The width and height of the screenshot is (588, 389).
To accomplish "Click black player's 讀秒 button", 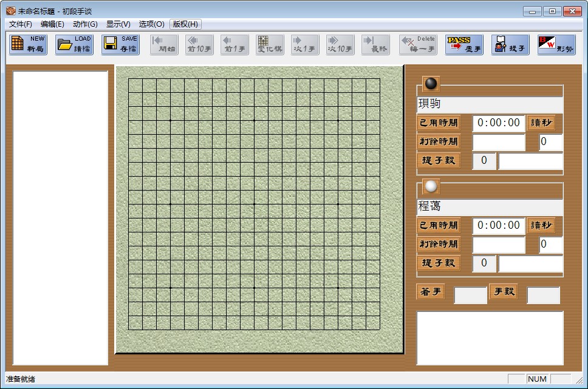I will click(x=541, y=123).
